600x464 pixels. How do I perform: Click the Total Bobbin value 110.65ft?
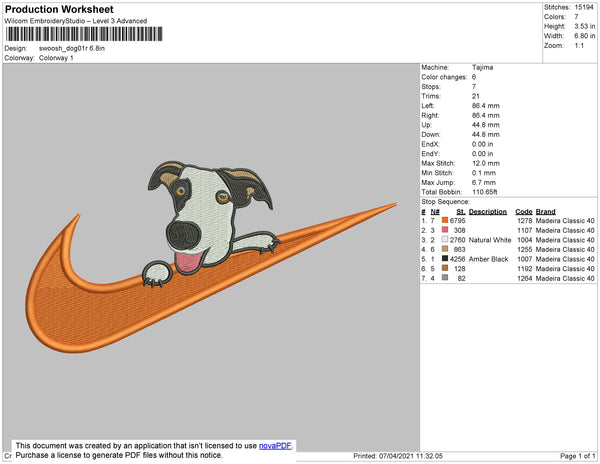coord(484,192)
